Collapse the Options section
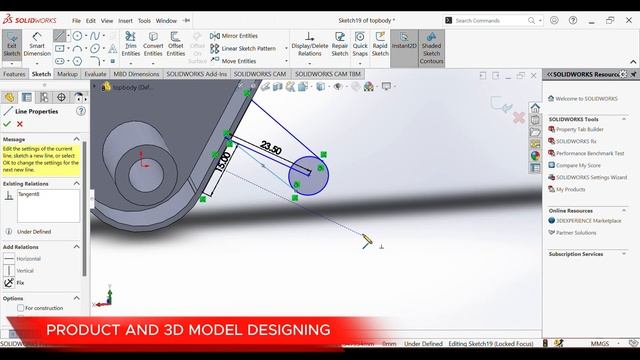Viewport: 640px width, 360px height. pyautogui.click(x=76, y=298)
